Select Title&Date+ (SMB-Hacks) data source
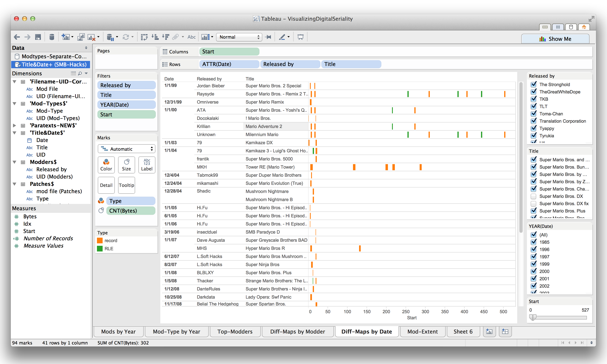Image resolution: width=607 pixels, height=364 pixels. coord(51,65)
